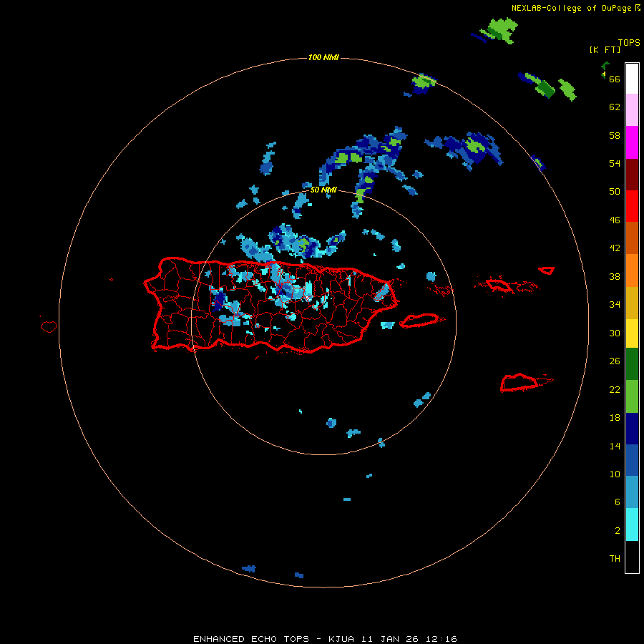
Task: Click the legend value "14"
Action: pyautogui.click(x=615, y=446)
